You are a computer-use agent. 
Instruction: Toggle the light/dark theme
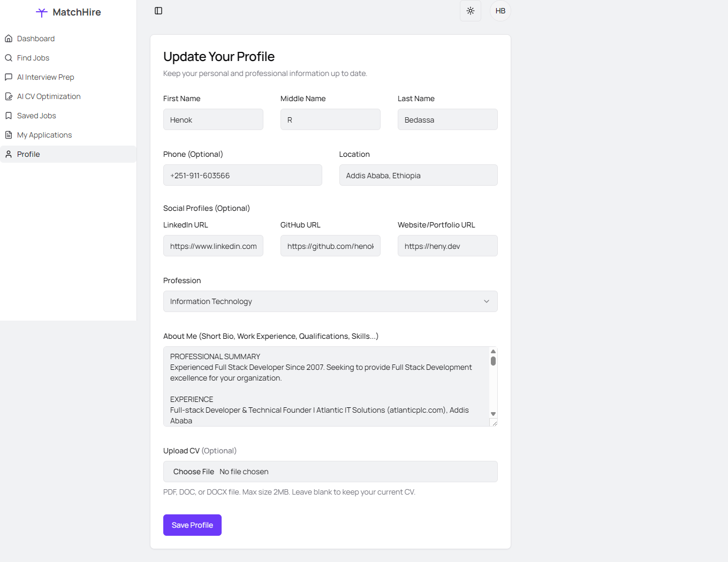coord(471,11)
